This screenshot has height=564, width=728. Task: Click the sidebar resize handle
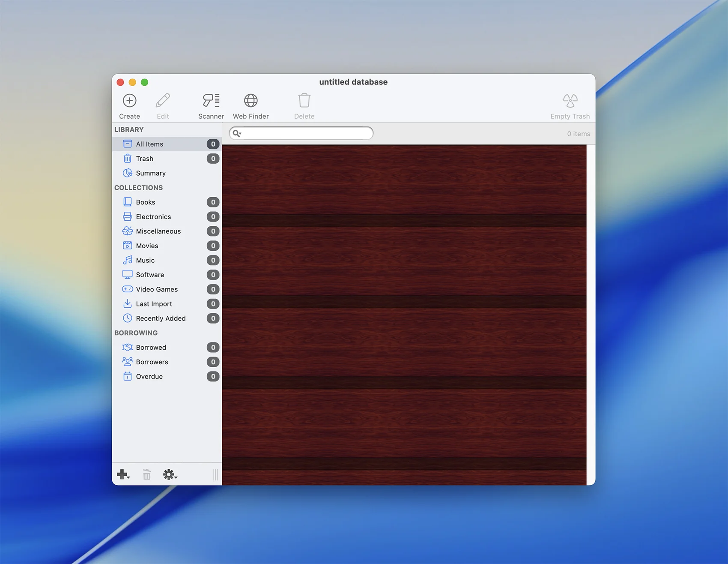pos(215,474)
